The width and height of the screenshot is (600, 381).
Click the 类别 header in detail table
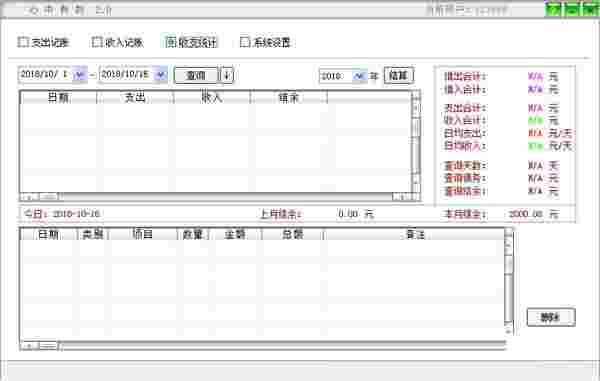coord(93,234)
